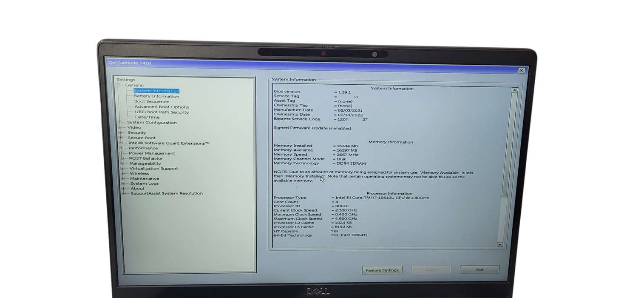
Task: Select the System Configuration label
Action: pyautogui.click(x=152, y=123)
